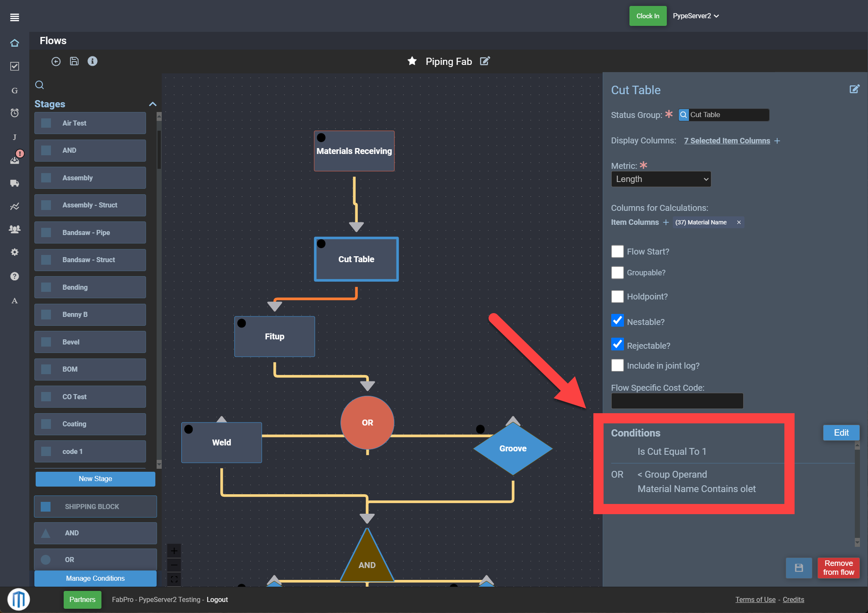
Task: Open the 7 Selected Item Columns link
Action: pyautogui.click(x=727, y=141)
